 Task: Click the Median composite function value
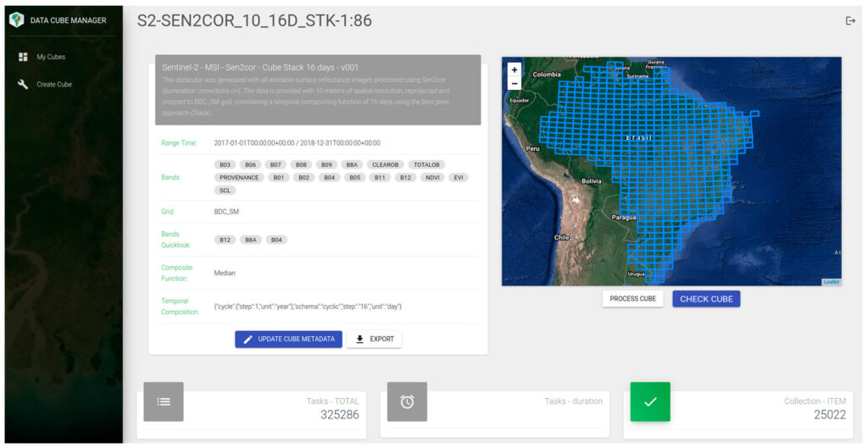click(225, 274)
